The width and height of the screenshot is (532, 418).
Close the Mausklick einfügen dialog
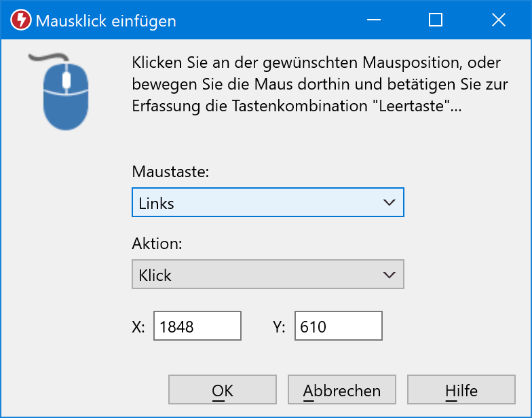point(499,20)
